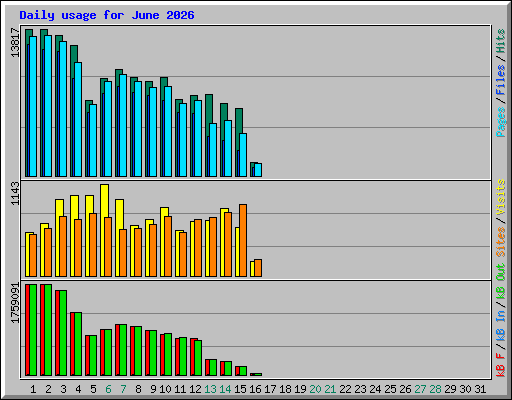Click day 9 on the x-axis
Image resolution: width=512 pixels, height=400 pixels.
153,389
